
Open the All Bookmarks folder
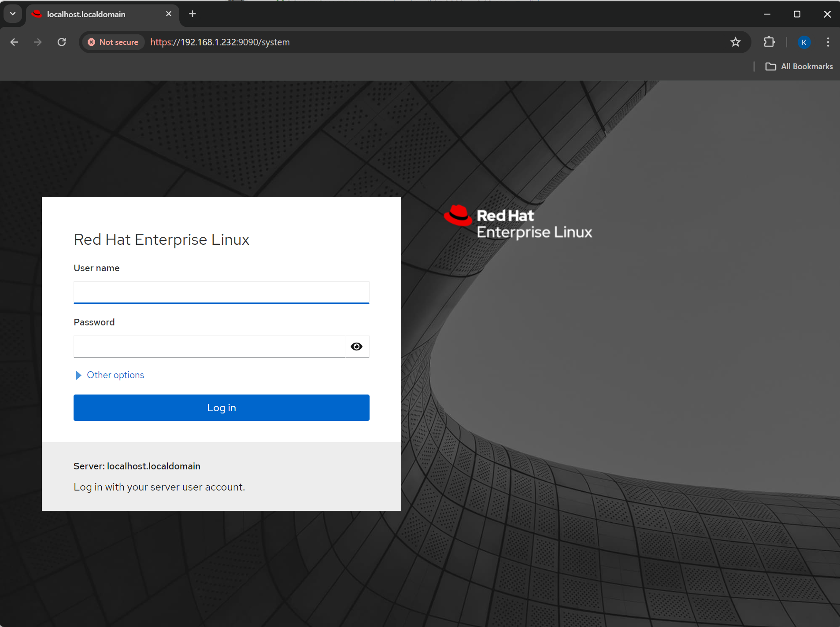799,66
